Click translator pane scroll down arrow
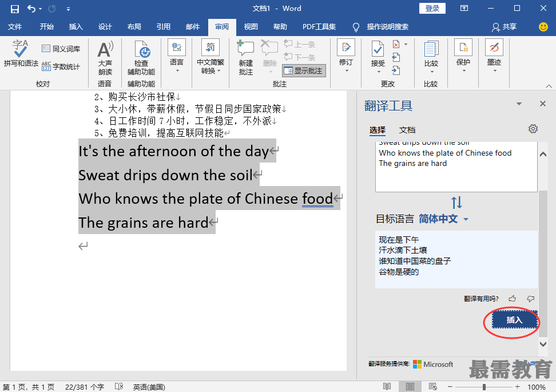Image resolution: width=556 pixels, height=392 pixels. click(543, 343)
